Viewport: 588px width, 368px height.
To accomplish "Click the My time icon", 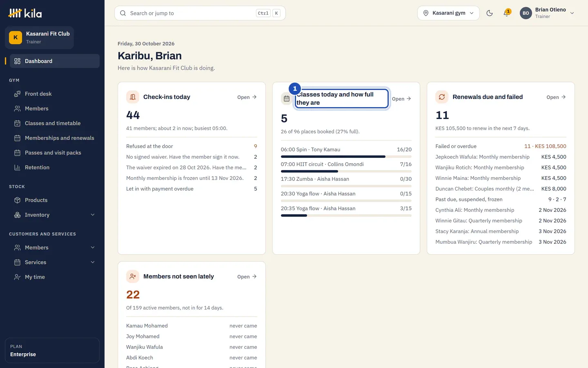I will (17, 277).
